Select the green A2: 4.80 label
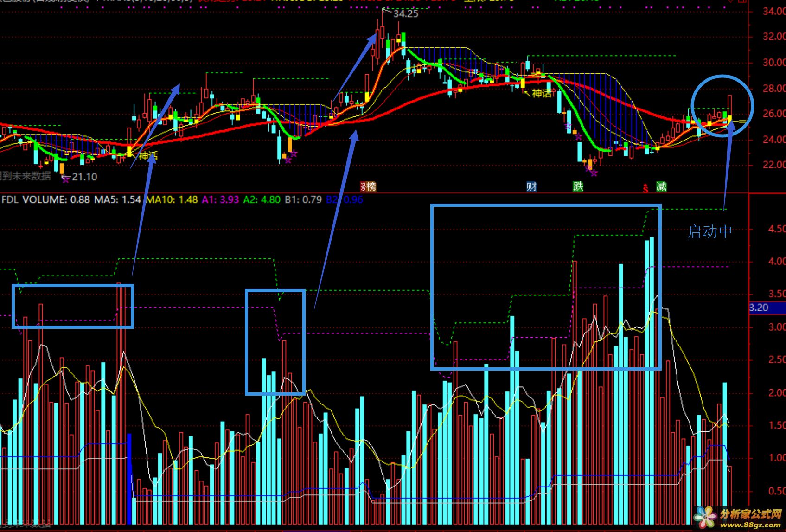This screenshot has height=532, width=786. (262, 199)
